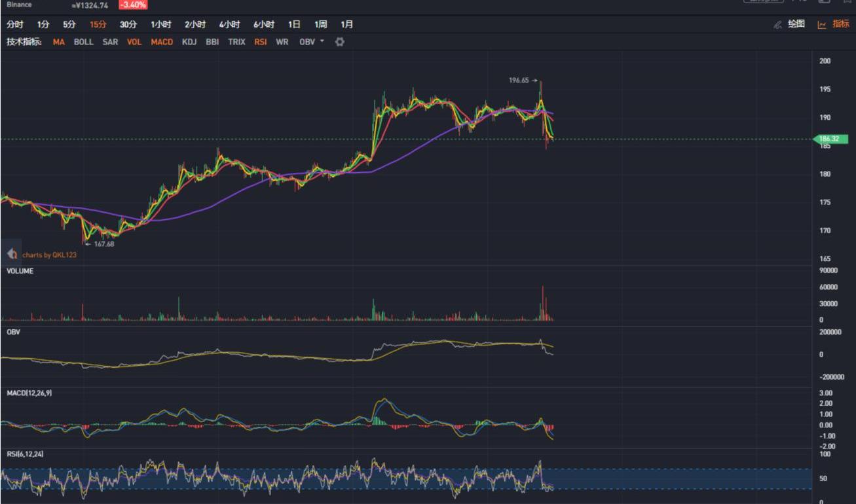Open the 绘图 drawing tools
The width and height of the screenshot is (856, 504).
click(796, 24)
